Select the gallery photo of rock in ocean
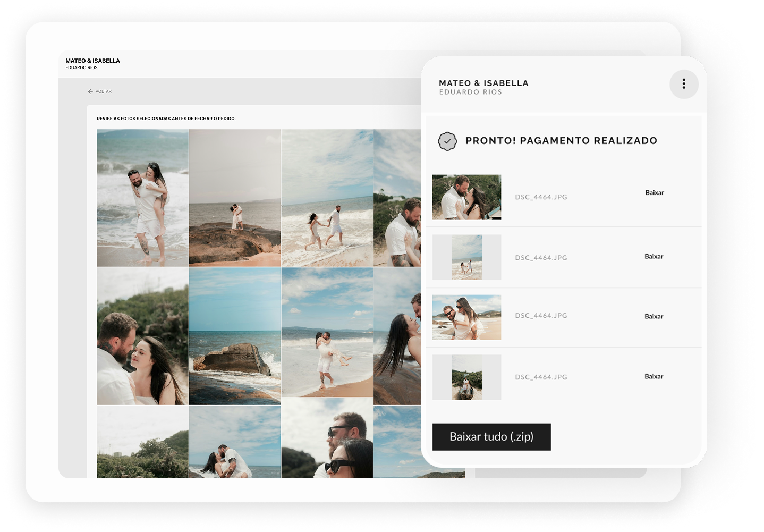The height and width of the screenshot is (532, 764). [x=235, y=336]
